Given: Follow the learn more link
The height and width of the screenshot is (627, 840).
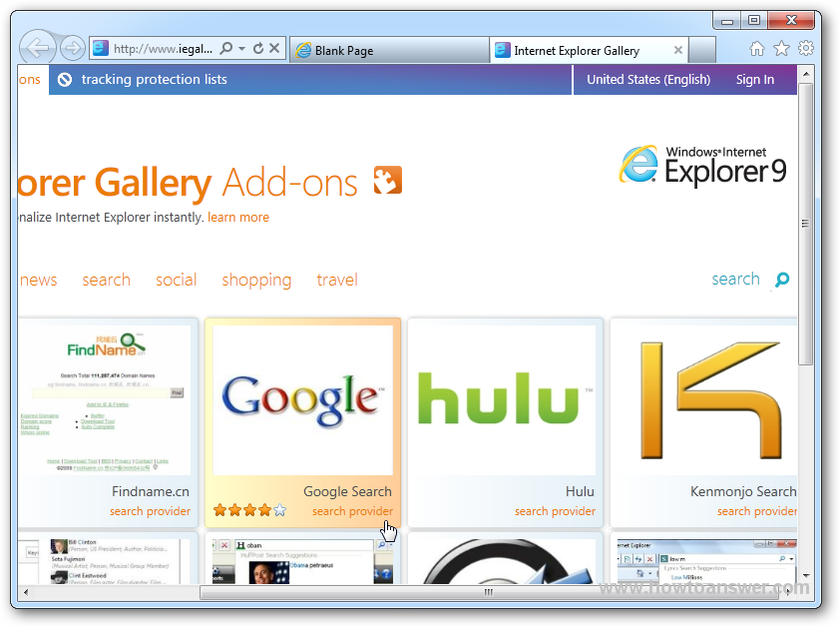Looking at the screenshot, I should (x=238, y=218).
